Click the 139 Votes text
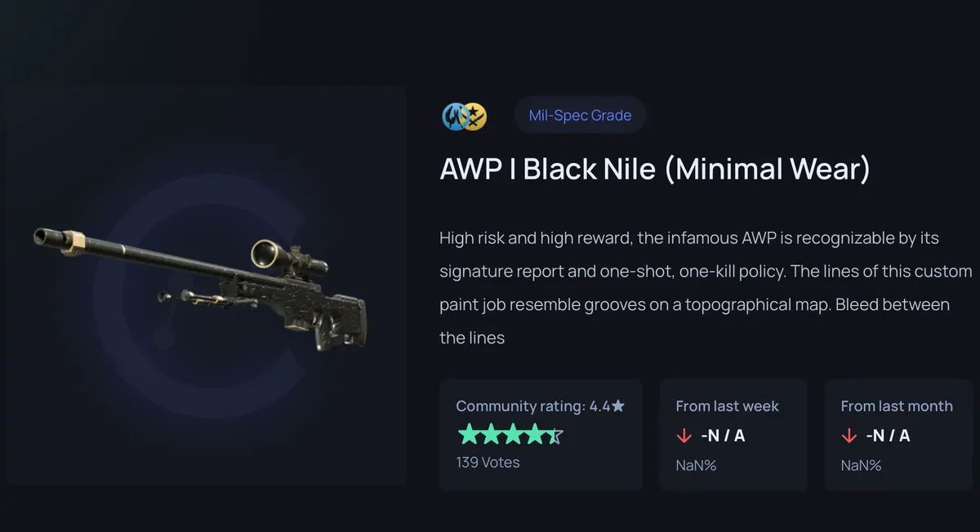980x532 pixels. pos(488,462)
